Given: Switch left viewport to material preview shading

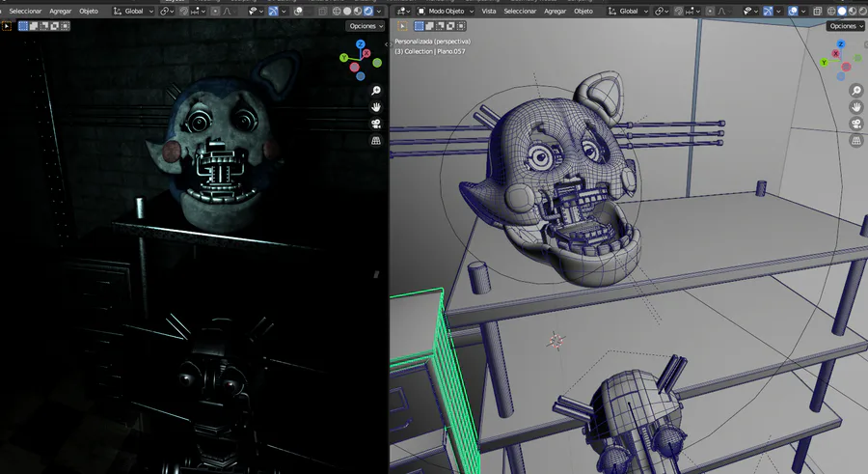Looking at the screenshot, I should [x=358, y=11].
